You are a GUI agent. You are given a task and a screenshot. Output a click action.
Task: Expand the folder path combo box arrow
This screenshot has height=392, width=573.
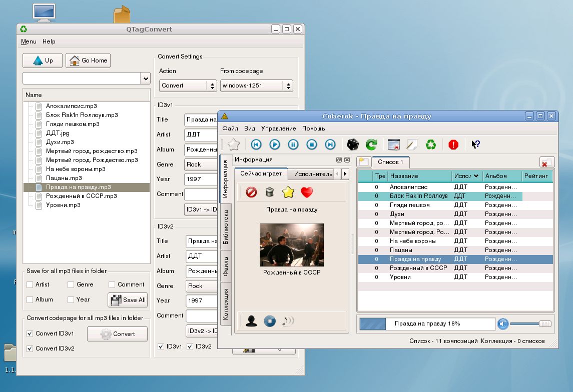146,78
